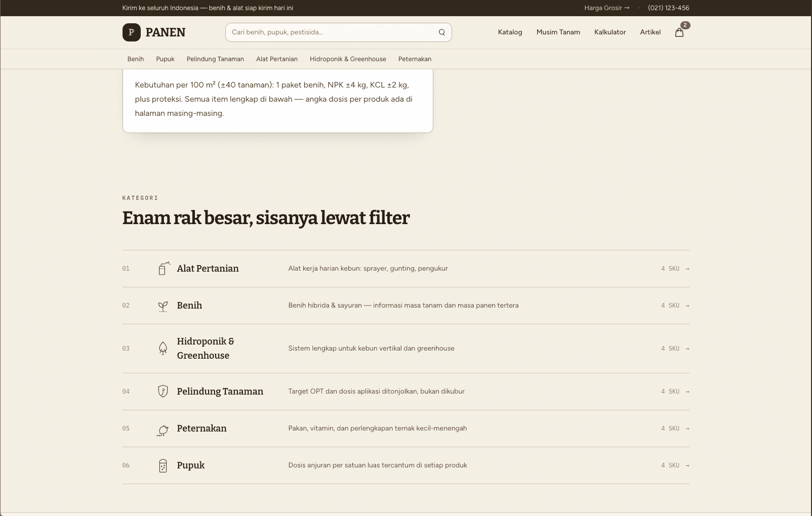
Task: Focus the Cari benih search field
Action: pos(338,32)
